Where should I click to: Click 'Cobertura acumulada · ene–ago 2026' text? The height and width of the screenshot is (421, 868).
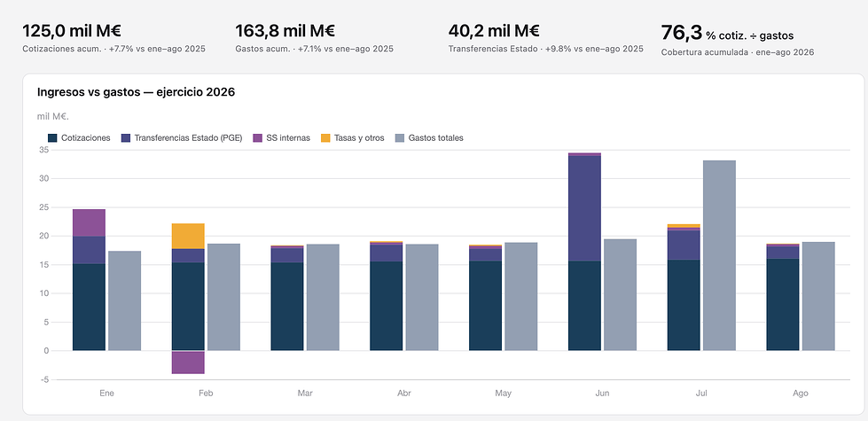point(738,52)
